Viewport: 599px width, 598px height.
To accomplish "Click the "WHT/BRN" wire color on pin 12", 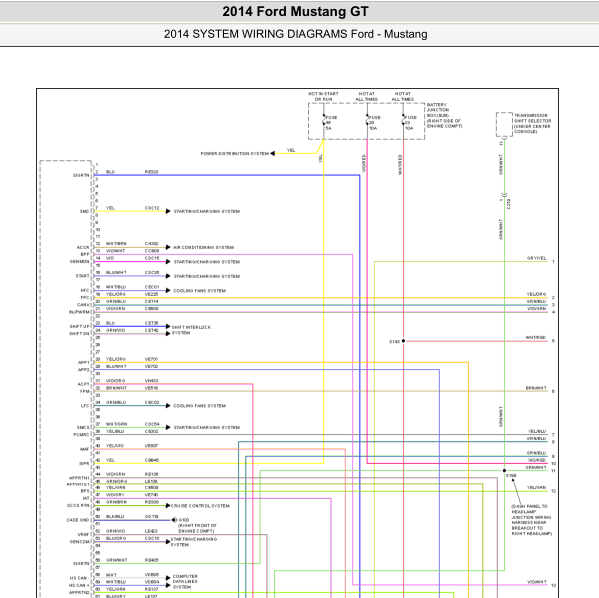I will pyautogui.click(x=116, y=243).
